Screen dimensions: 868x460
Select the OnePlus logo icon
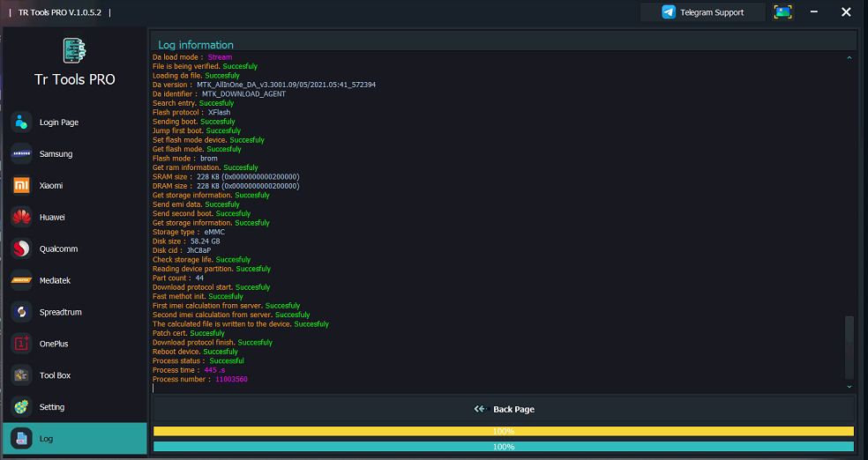pyautogui.click(x=21, y=344)
